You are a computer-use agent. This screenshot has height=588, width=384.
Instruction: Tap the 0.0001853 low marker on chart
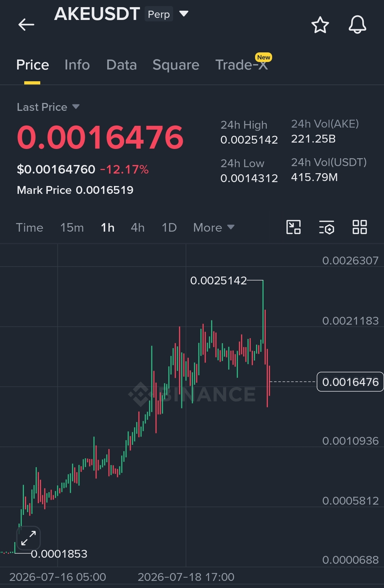[x=59, y=554]
